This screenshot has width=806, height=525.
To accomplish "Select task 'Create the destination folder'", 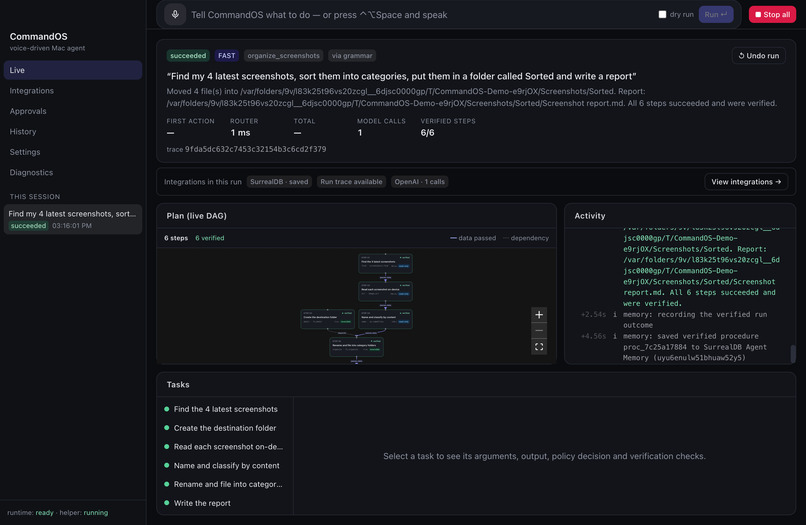I will point(225,428).
